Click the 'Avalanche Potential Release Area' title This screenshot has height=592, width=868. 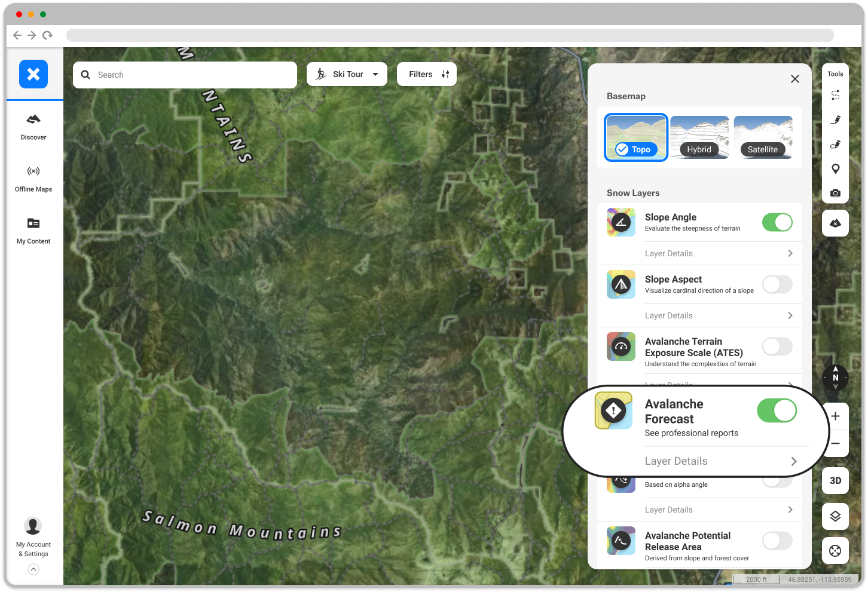pyautogui.click(x=687, y=541)
